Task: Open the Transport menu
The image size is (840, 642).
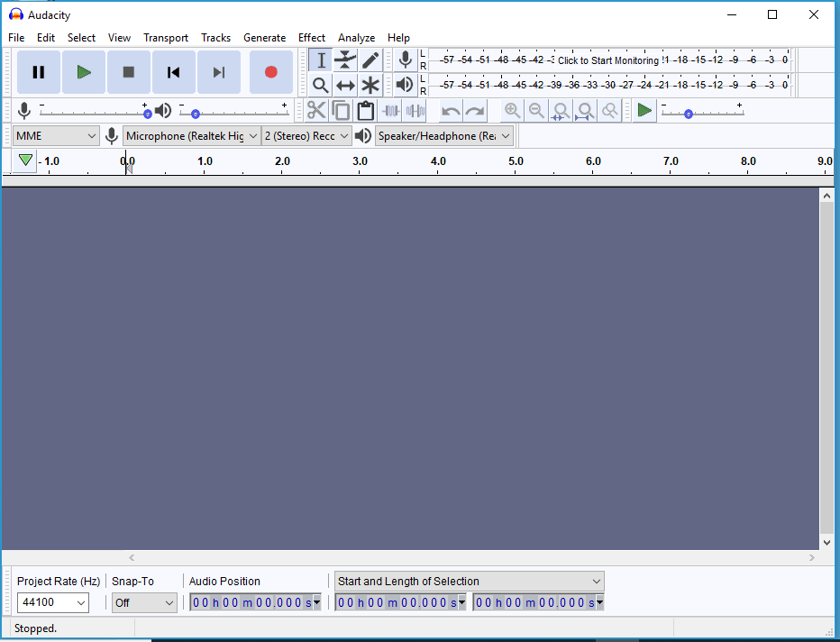Action: click(x=166, y=38)
